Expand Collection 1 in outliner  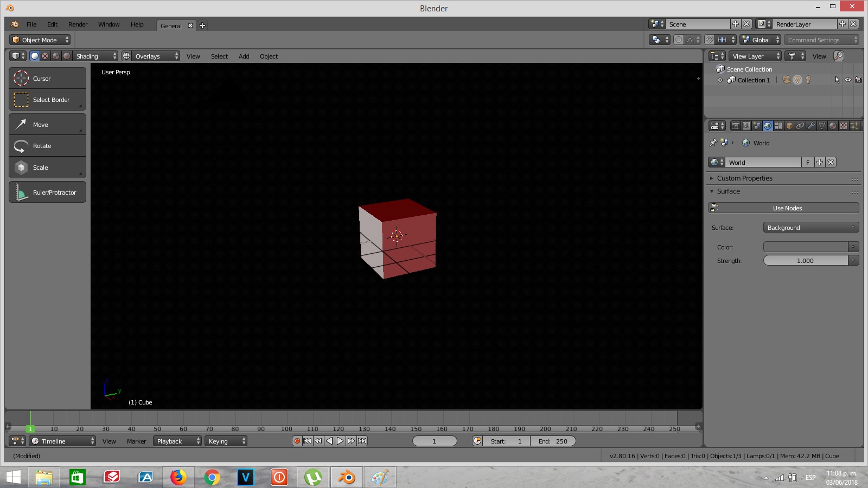pyautogui.click(x=720, y=80)
